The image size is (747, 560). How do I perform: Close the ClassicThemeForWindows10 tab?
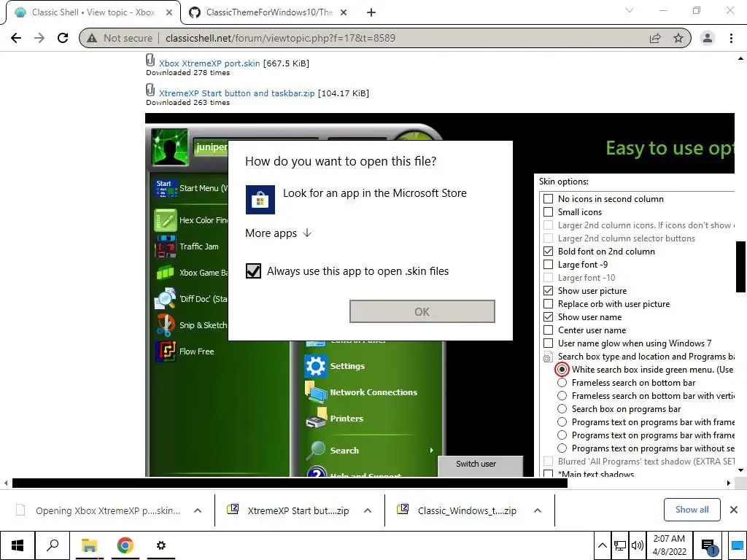[x=344, y=12]
